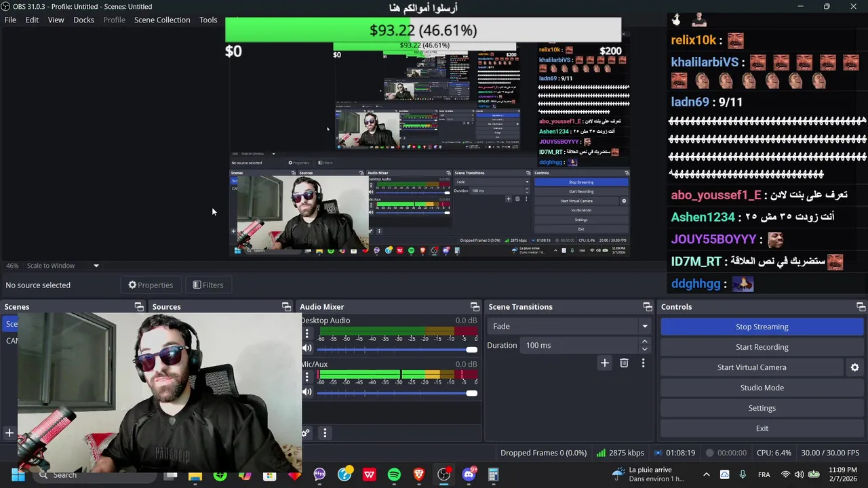The height and width of the screenshot is (488, 868).
Task: Open network and volume quick settings
Action: 799,475
